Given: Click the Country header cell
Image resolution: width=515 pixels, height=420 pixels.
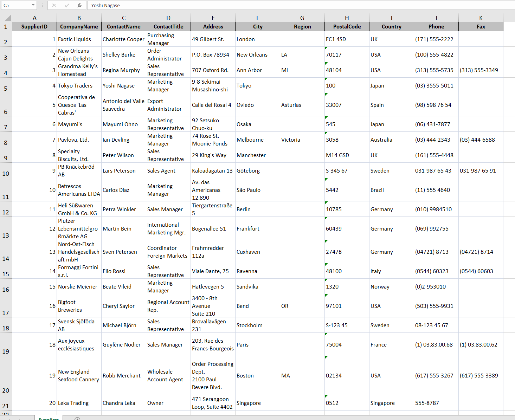Looking at the screenshot, I should (392, 27).
